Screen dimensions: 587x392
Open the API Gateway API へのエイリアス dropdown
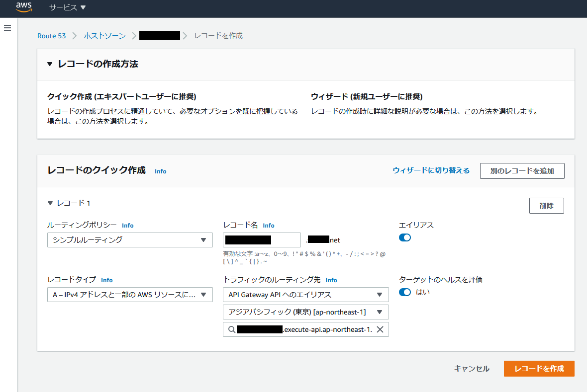click(x=306, y=295)
